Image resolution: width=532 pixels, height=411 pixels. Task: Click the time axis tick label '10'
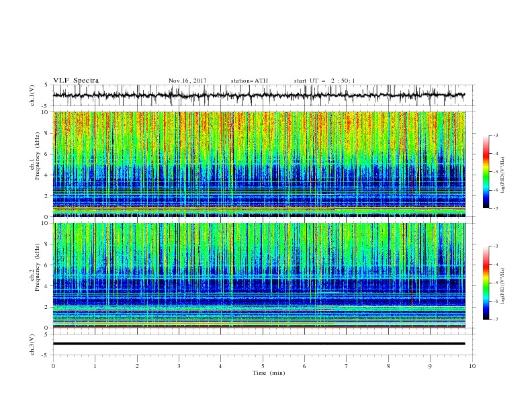[472, 366]
